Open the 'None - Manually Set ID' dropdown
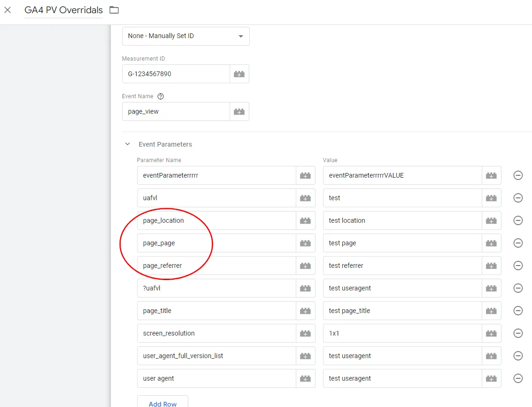The image size is (532, 407). (x=185, y=36)
